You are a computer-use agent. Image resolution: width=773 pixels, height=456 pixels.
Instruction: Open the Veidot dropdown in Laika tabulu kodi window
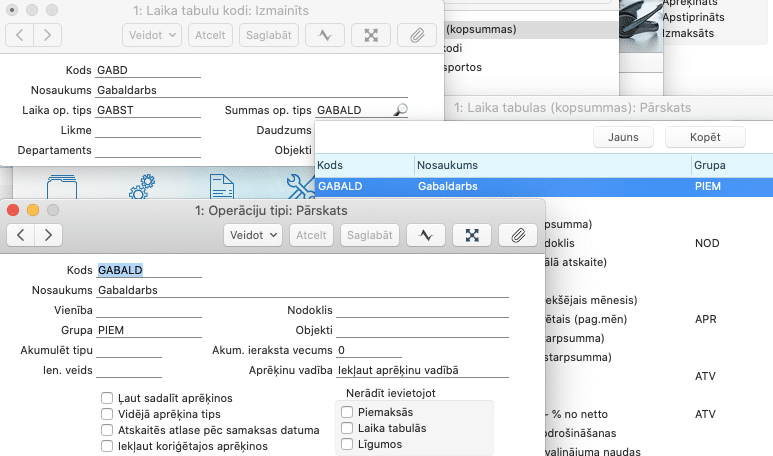(x=152, y=35)
